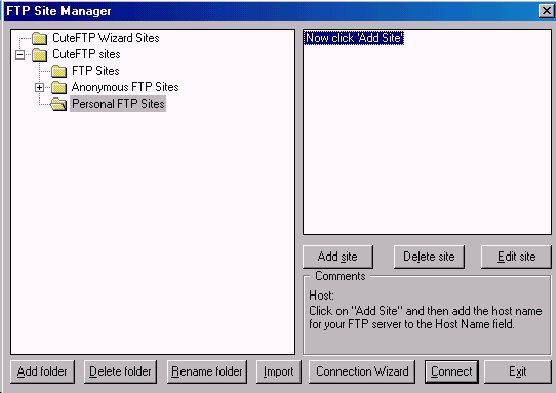
Task: Expand the Anonymous FTP Sites node
Action: click(x=40, y=87)
